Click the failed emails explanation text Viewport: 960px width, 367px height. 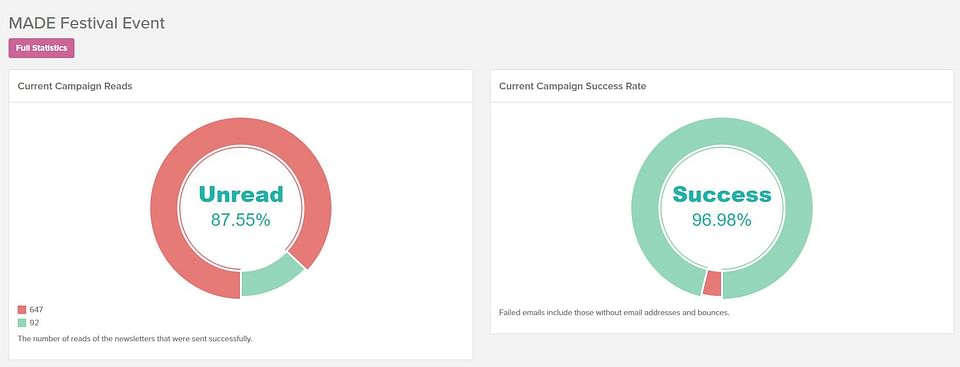615,313
